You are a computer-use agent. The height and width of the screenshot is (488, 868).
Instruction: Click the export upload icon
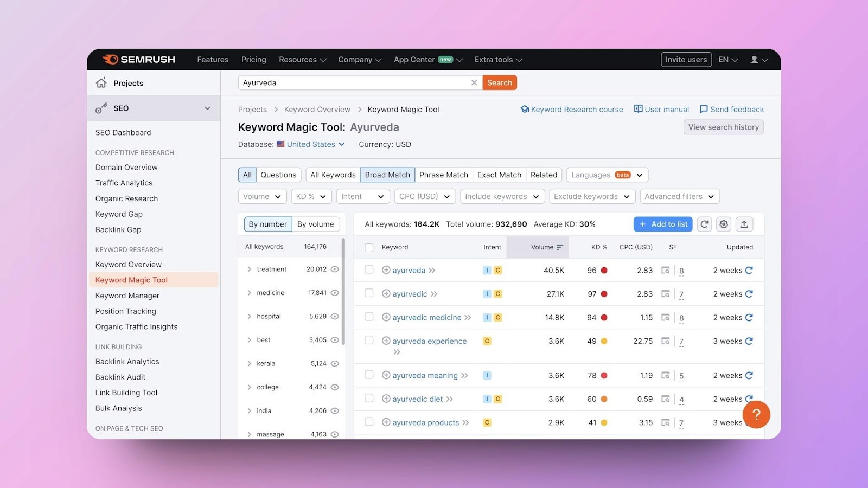point(744,224)
